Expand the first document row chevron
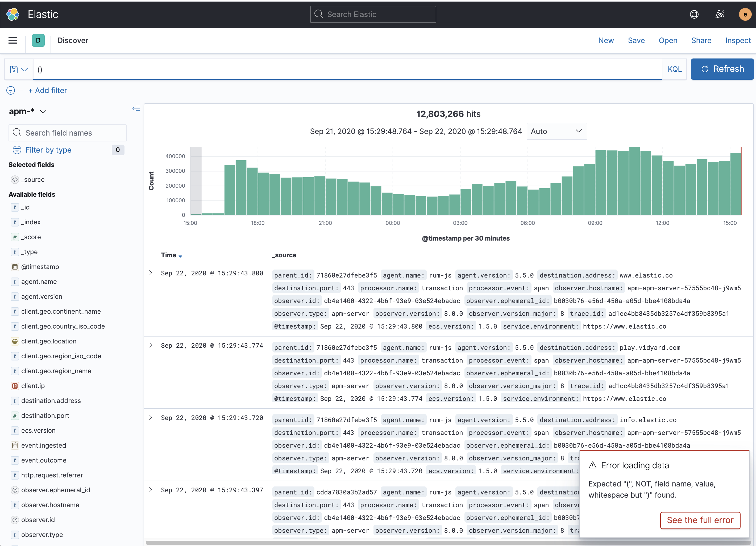The width and height of the screenshot is (756, 546). (x=150, y=273)
